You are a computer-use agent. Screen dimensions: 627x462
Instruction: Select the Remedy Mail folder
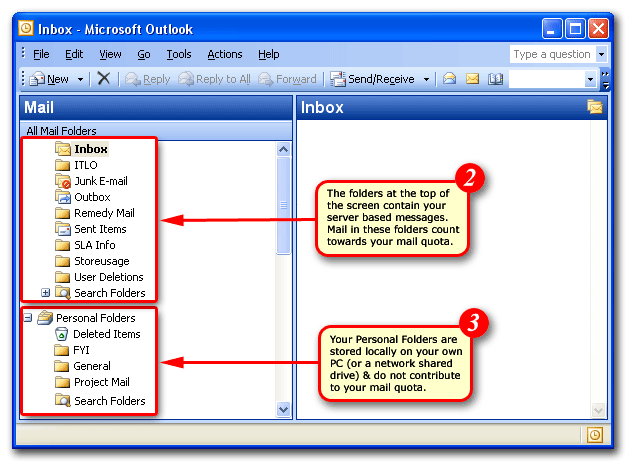pos(104,213)
